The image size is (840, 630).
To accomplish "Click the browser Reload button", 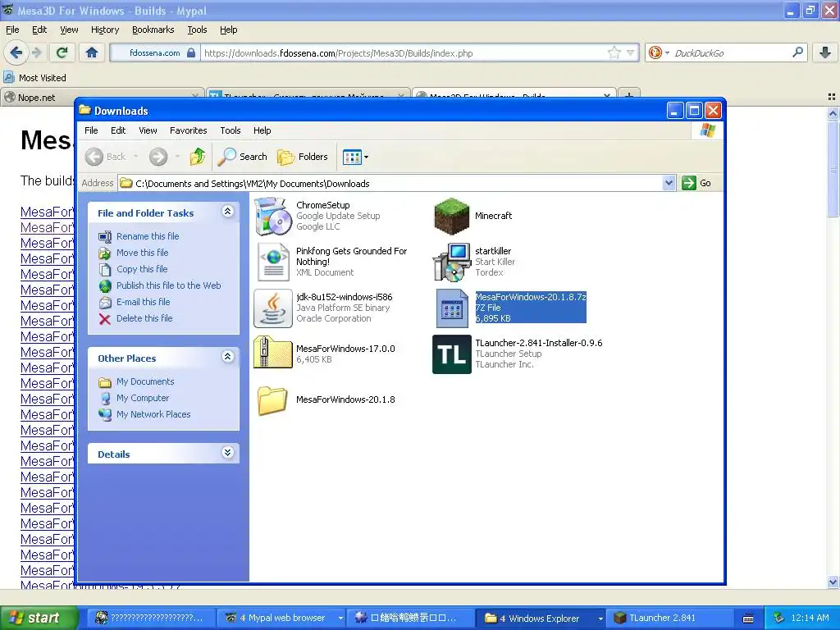I will pyautogui.click(x=62, y=52).
